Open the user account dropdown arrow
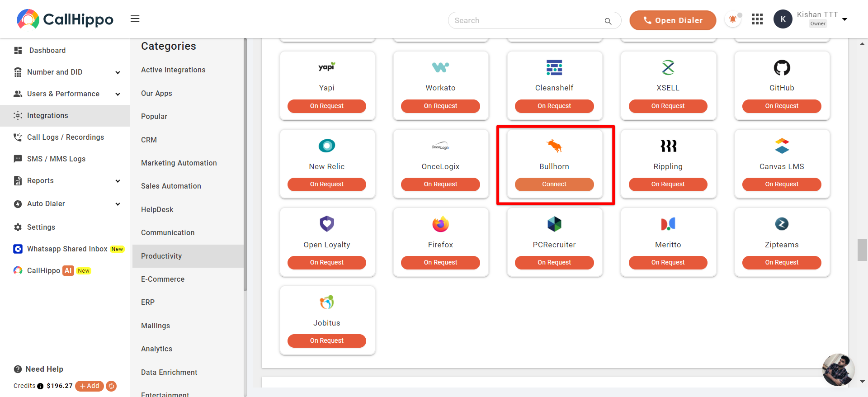 844,19
